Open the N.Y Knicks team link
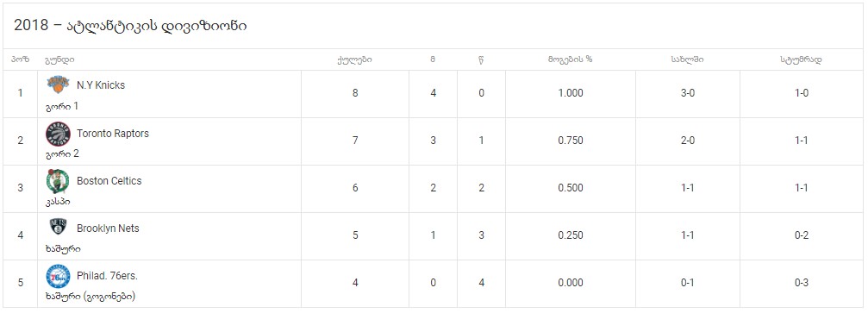The height and width of the screenshot is (313, 868). (x=101, y=85)
